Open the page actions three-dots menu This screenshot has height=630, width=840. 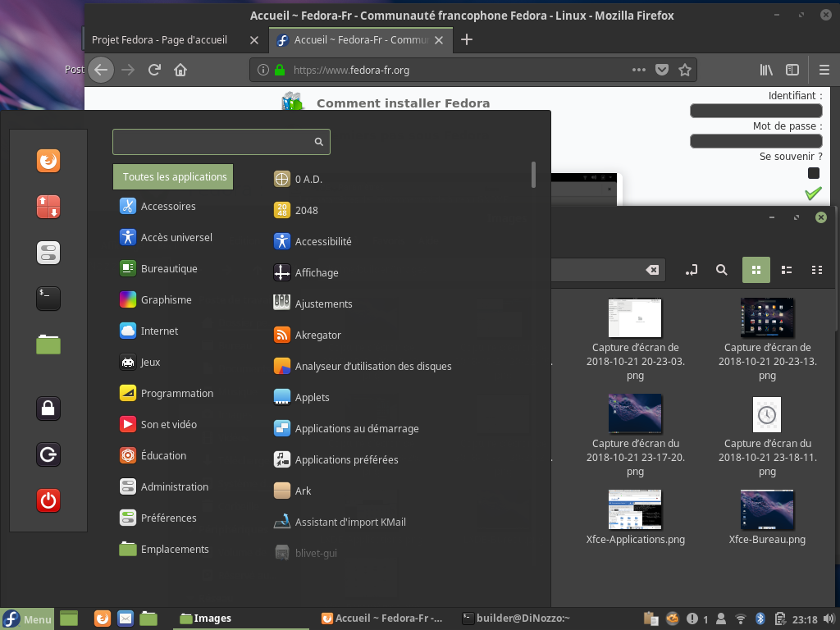pyautogui.click(x=638, y=70)
